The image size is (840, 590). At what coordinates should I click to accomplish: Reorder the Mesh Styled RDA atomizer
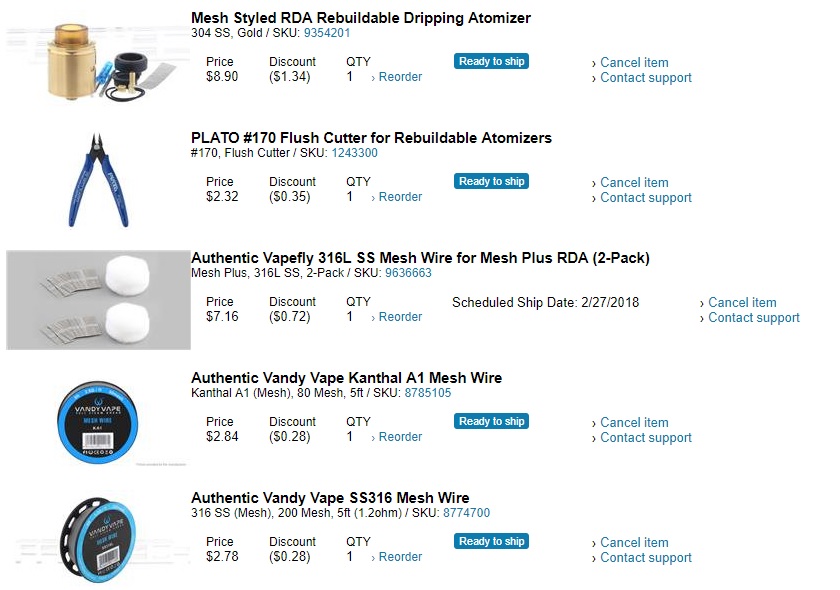(400, 77)
